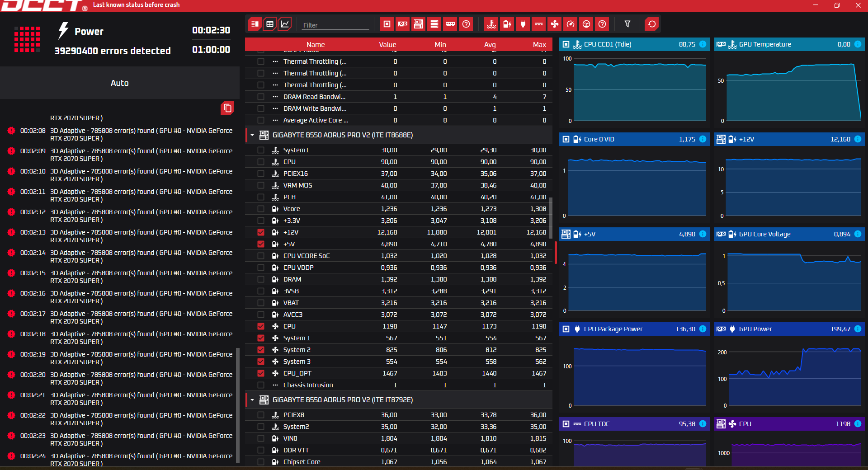This screenshot has height=470, width=868.
Task: Check the DRAM voltage checkbox
Action: [261, 279]
